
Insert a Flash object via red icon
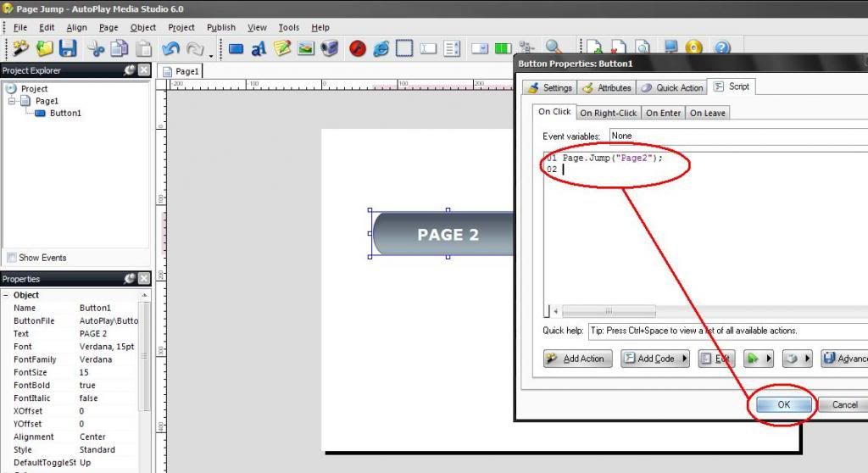pyautogui.click(x=358, y=48)
